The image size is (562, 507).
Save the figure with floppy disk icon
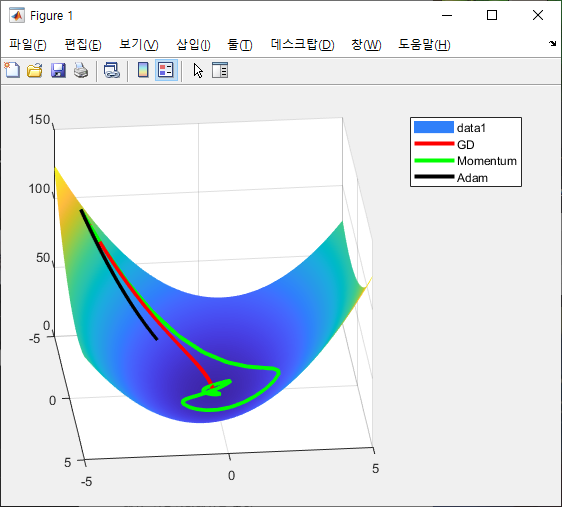58,70
